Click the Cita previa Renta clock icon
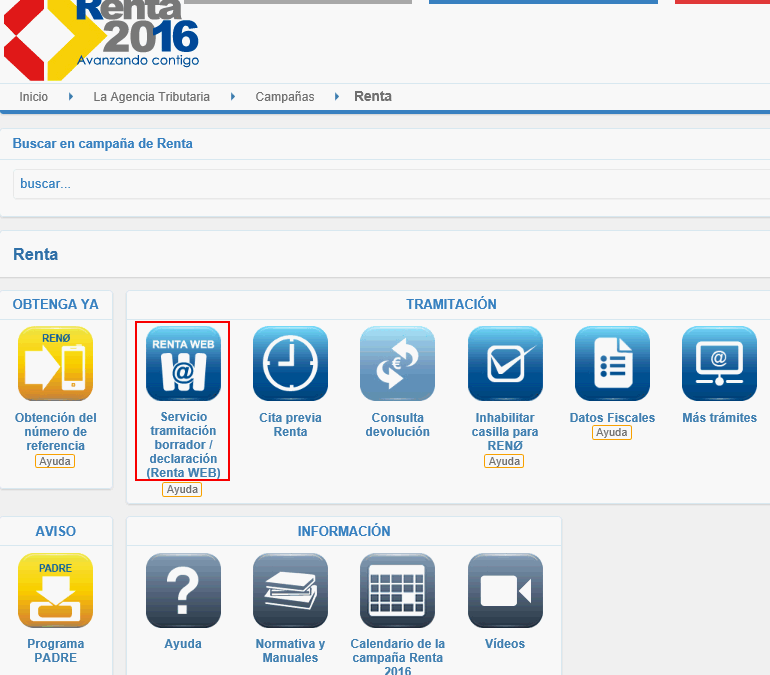Viewport: 770px width, 675px height. coord(290,363)
